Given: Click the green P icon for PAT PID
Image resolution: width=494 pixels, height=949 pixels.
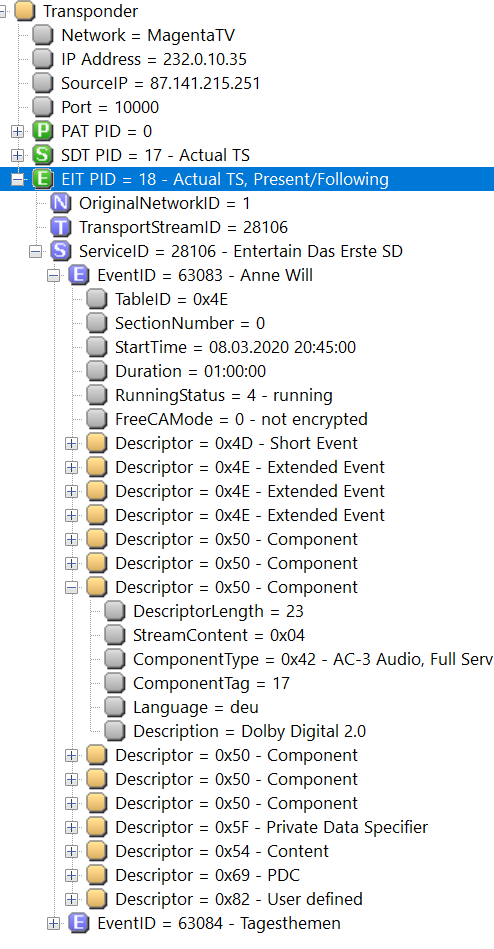Looking at the screenshot, I should click(42, 131).
